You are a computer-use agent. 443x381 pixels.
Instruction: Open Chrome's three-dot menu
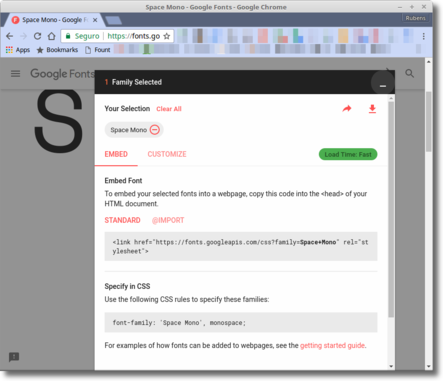(x=424, y=36)
